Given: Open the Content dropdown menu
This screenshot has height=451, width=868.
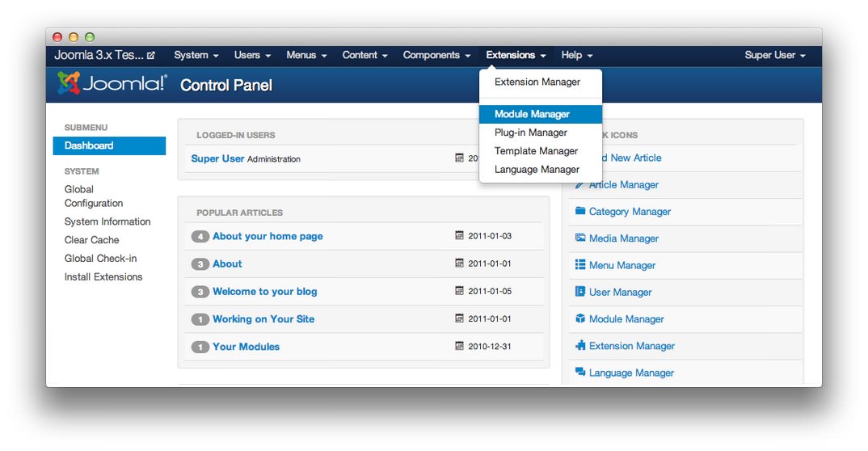Looking at the screenshot, I should (x=364, y=55).
